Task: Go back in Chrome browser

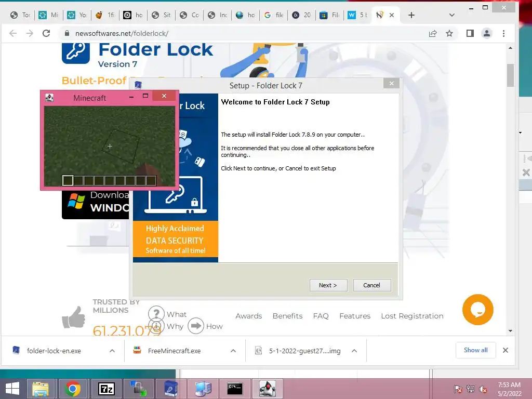Action: 13,33
